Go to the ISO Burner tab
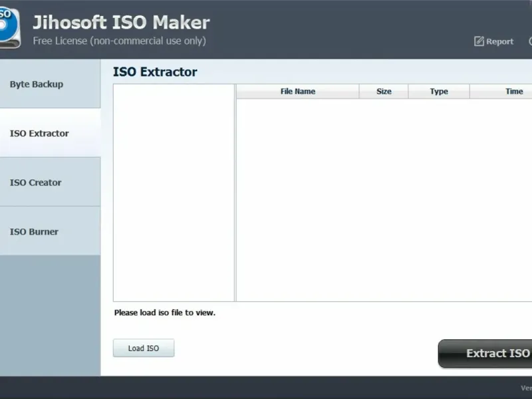Viewport: 532px width, 399px height. [x=51, y=231]
